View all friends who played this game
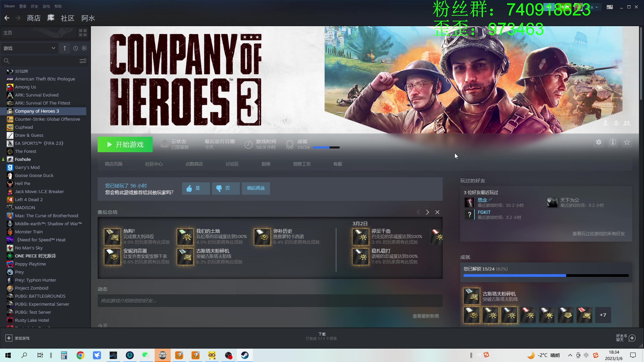Screen dimensions: 644x362 [x=598, y=234]
